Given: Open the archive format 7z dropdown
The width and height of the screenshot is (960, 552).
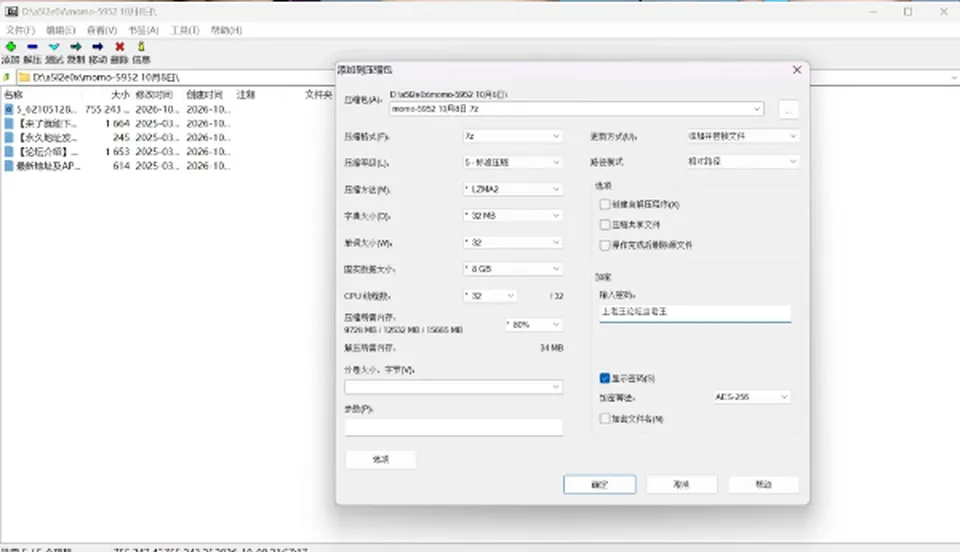Looking at the screenshot, I should click(512, 136).
